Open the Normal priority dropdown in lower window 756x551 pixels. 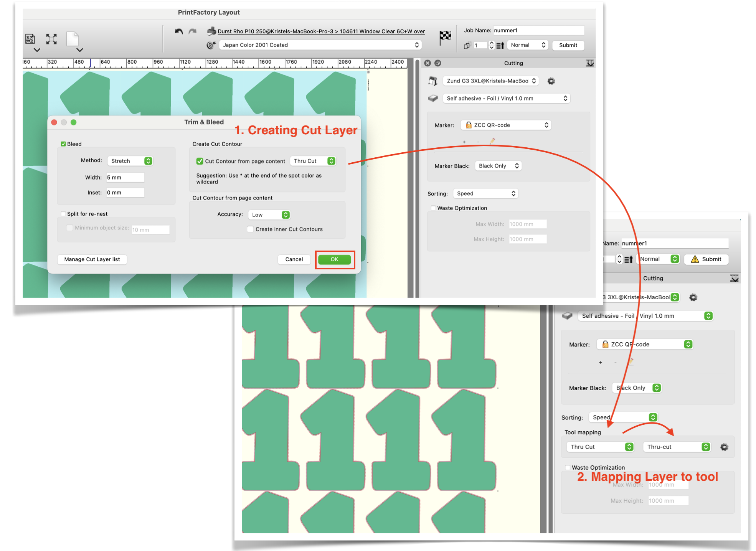tap(658, 259)
